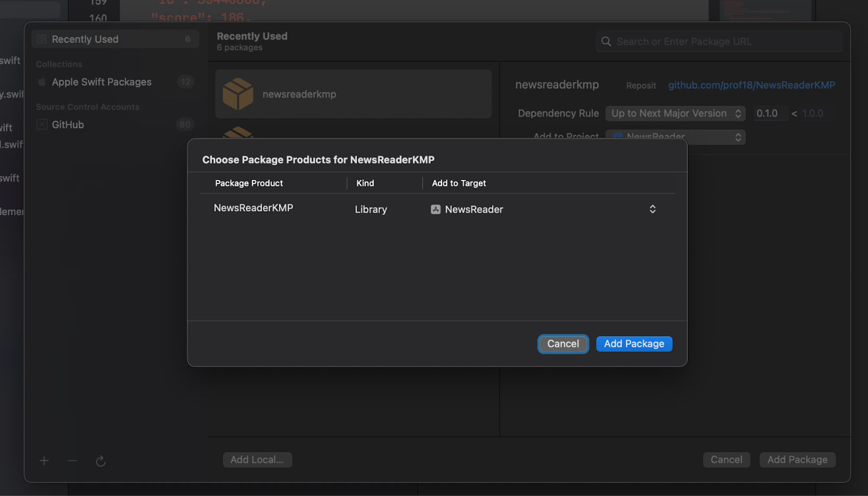868x496 pixels.
Task: Click the Library kind cell
Action: pyautogui.click(x=371, y=209)
